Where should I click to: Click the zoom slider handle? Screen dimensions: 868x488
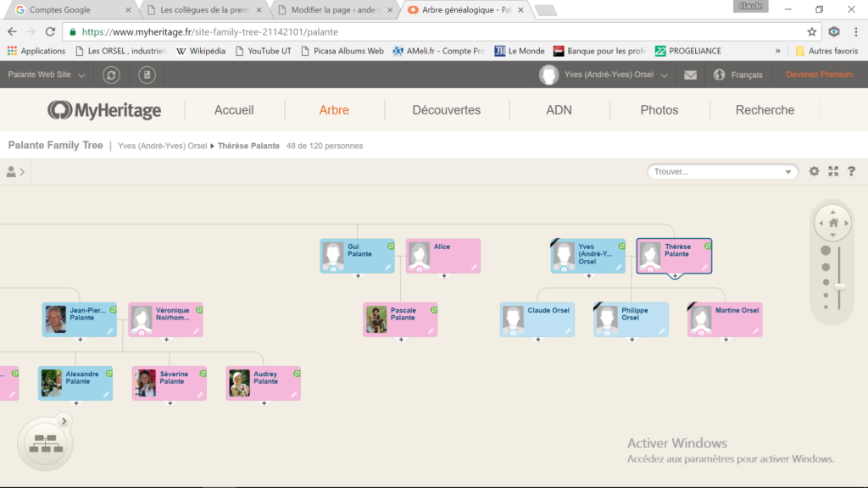840,286
